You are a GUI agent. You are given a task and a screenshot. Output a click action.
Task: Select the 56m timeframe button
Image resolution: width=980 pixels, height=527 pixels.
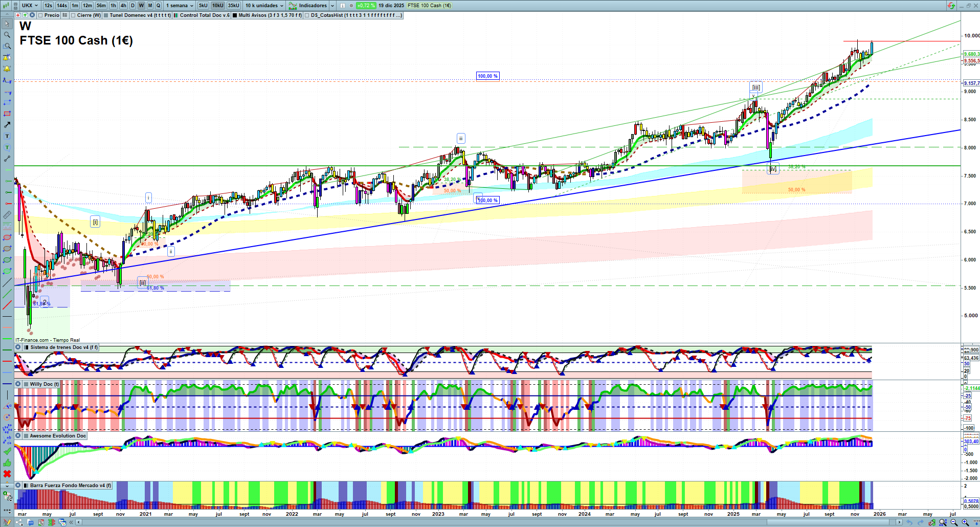101,6
